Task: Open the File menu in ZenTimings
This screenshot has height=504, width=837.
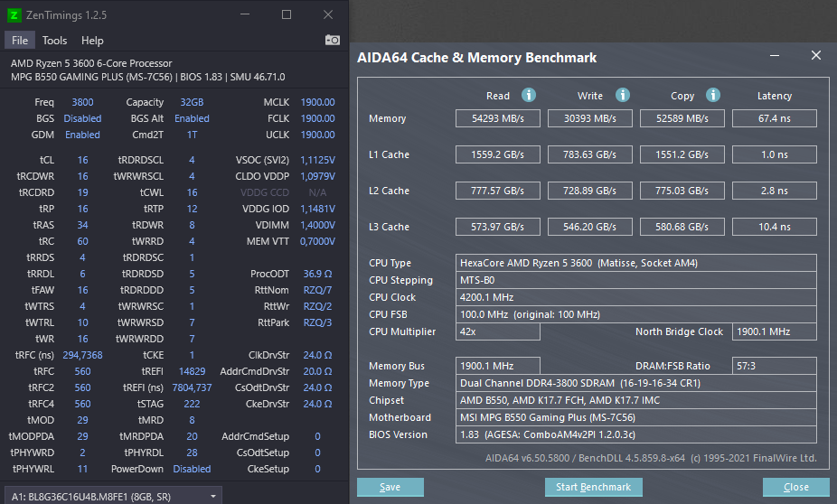Action: point(20,41)
